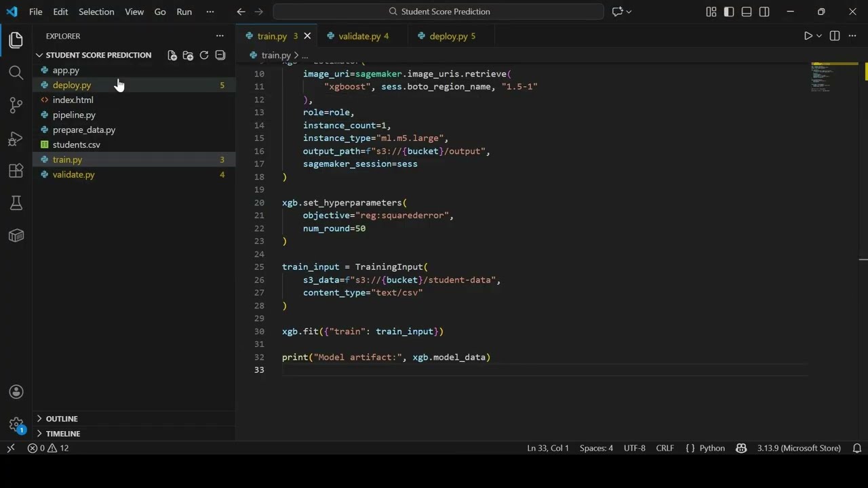Toggle the primary side bar visibility

pos(729,12)
